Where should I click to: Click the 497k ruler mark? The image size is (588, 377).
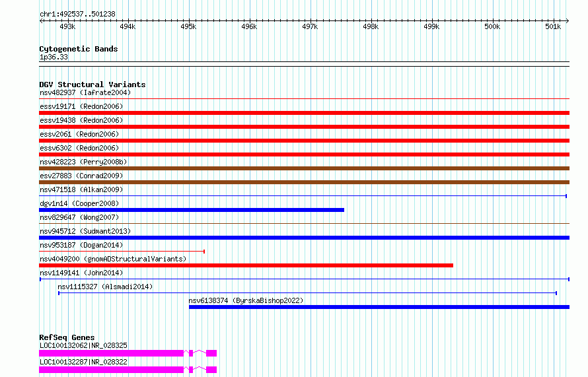tap(310, 26)
